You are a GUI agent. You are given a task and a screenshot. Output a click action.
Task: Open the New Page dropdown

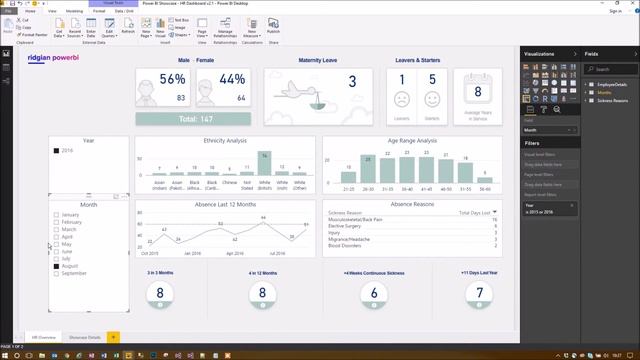(x=146, y=34)
